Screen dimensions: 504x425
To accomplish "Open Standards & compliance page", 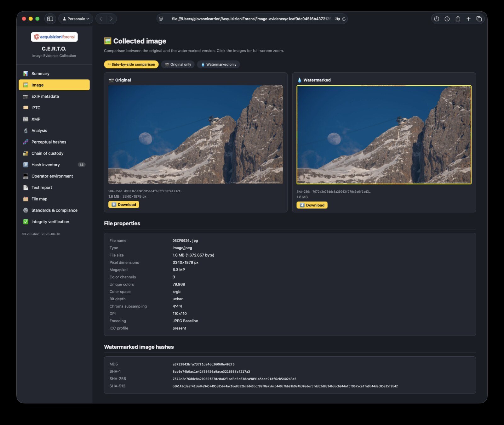I will tap(54, 210).
